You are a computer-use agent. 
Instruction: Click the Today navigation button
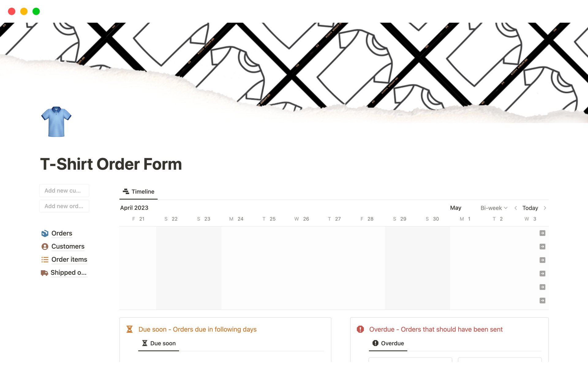click(x=530, y=207)
